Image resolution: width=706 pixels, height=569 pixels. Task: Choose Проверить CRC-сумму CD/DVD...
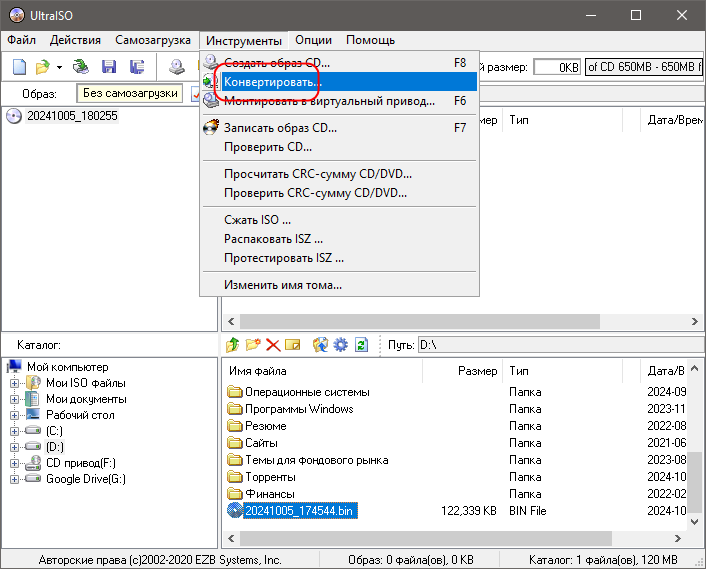pyautogui.click(x=339, y=193)
